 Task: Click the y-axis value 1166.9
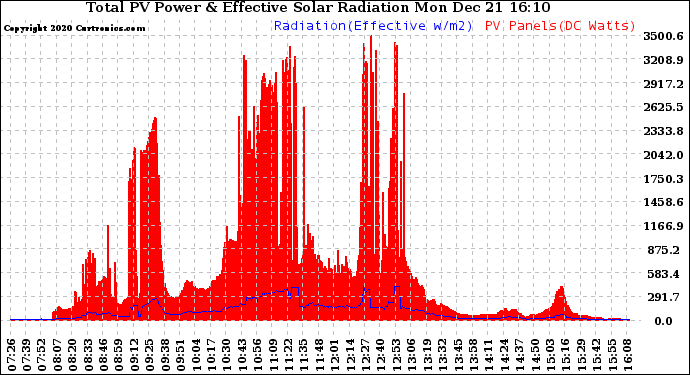click(664, 226)
